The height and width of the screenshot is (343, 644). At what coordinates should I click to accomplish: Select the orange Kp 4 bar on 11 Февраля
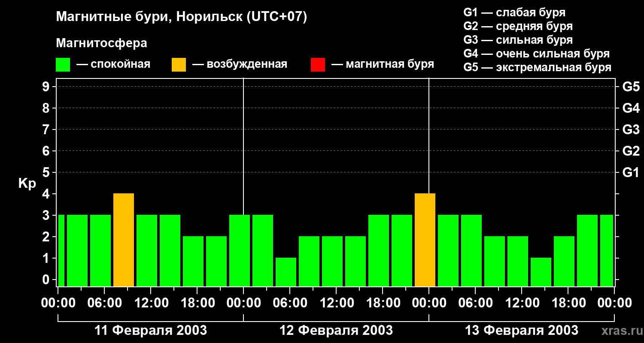[124, 240]
